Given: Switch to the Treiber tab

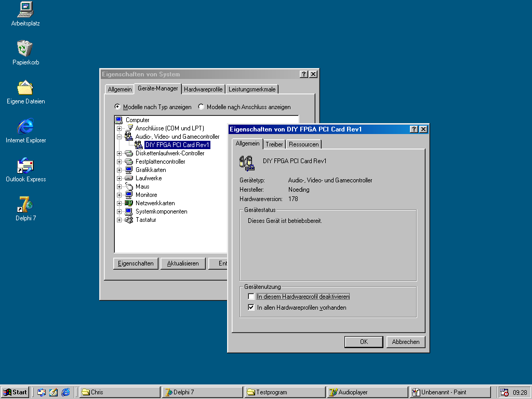Looking at the screenshot, I should [x=274, y=144].
